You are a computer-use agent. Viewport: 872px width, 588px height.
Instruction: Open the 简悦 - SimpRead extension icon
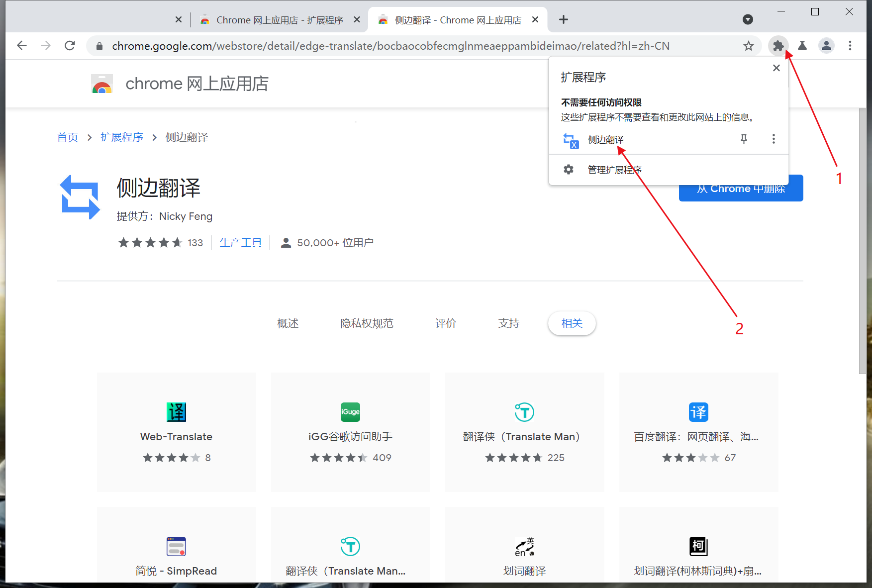[176, 546]
